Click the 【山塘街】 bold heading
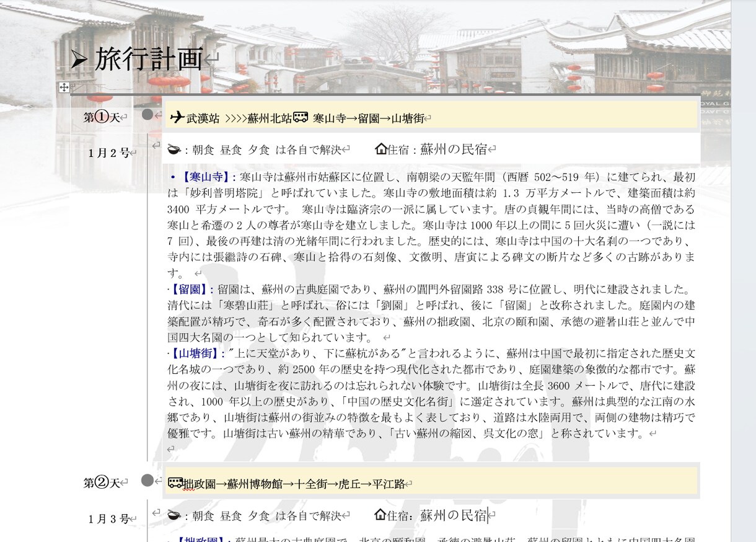The image size is (756, 542). coord(197,353)
